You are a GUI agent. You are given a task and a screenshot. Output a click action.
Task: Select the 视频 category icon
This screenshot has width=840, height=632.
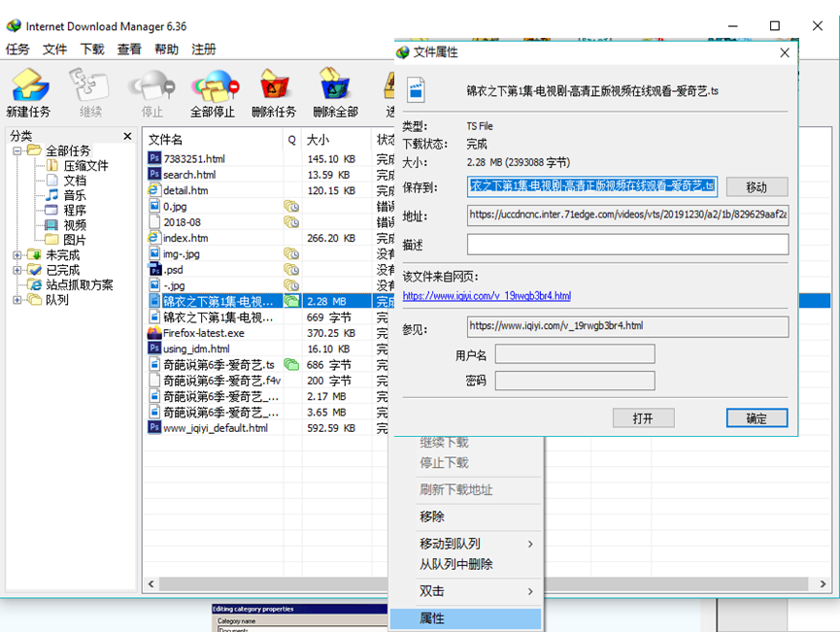(51, 225)
